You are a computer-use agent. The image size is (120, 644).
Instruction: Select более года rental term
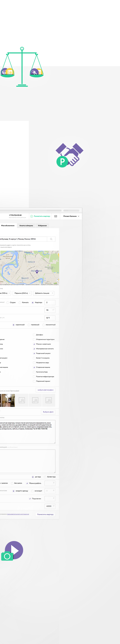pyautogui.click(x=45, y=477)
